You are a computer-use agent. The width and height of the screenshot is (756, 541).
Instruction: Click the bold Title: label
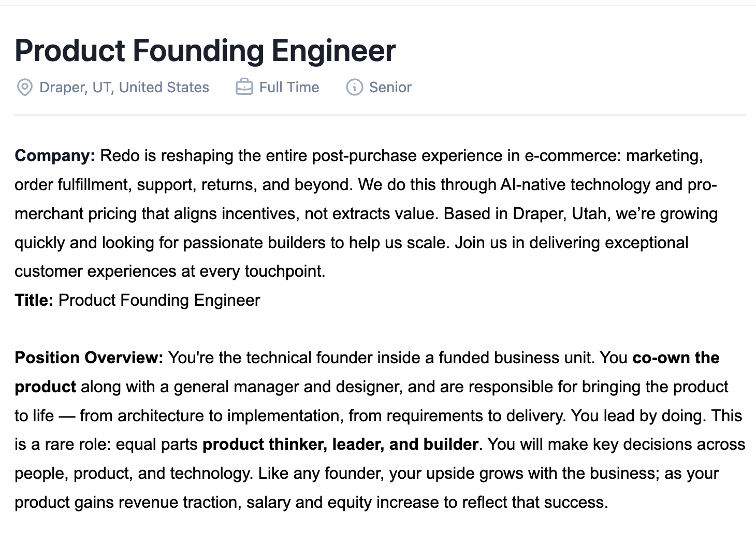[34, 300]
